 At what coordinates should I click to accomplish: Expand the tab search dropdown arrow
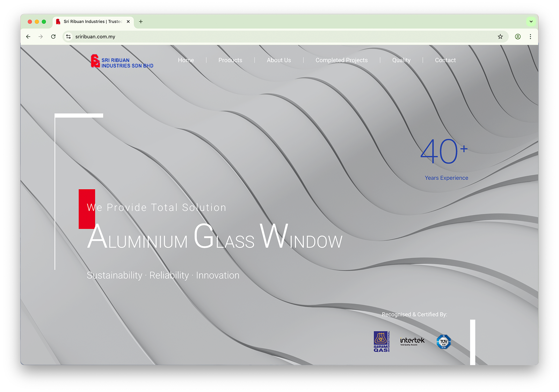point(531,22)
